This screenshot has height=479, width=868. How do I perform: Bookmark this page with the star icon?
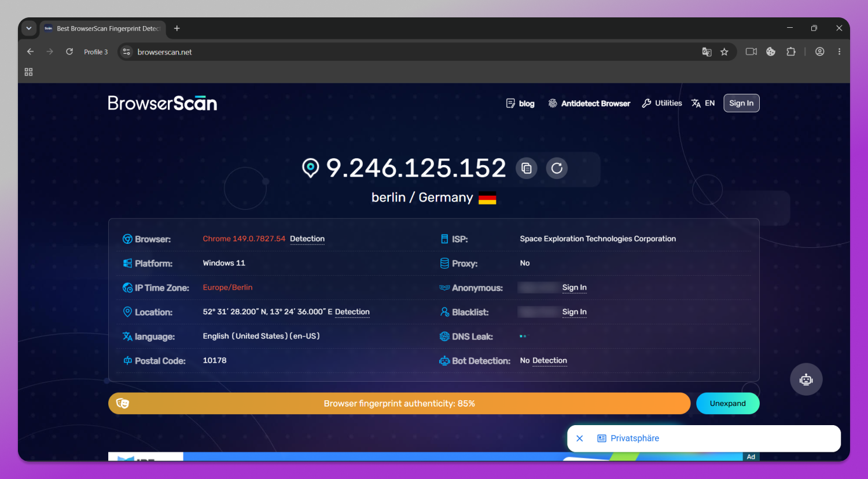[x=724, y=52]
